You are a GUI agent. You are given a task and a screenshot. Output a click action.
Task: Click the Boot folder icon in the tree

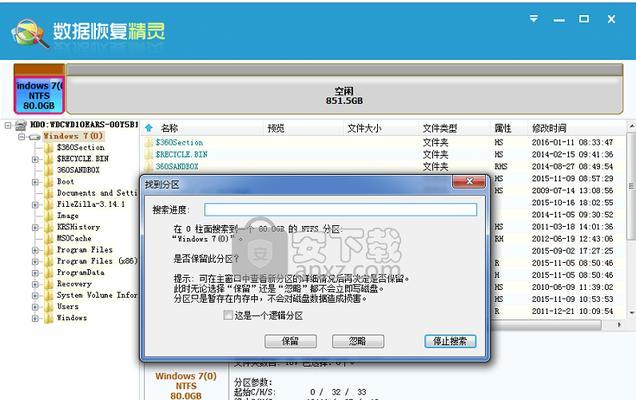(49, 181)
